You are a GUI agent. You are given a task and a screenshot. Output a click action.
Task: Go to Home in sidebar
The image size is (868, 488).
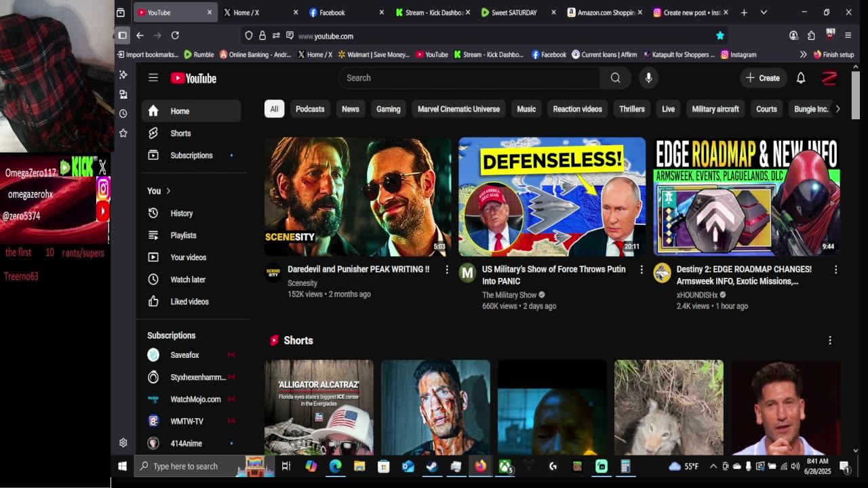191,111
